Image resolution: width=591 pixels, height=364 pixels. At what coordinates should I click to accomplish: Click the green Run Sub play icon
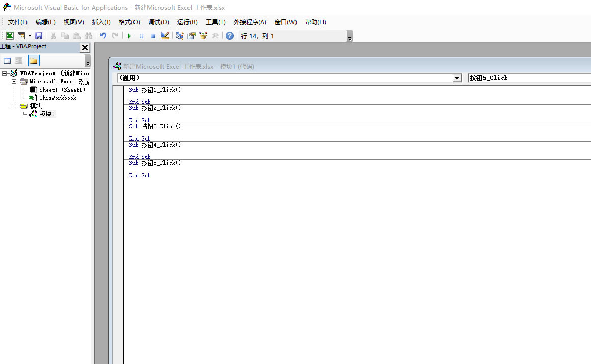pos(129,36)
